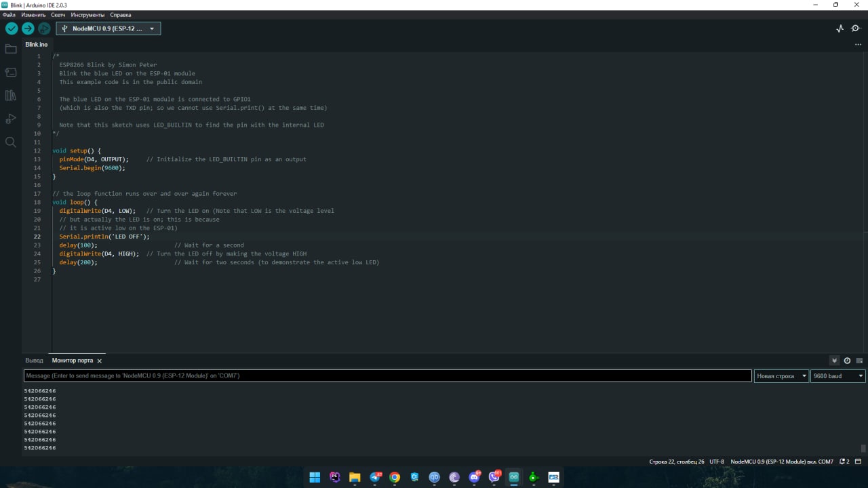Screen dimensions: 868x488
Task: Open Viber from the taskbar
Action: 494,477
